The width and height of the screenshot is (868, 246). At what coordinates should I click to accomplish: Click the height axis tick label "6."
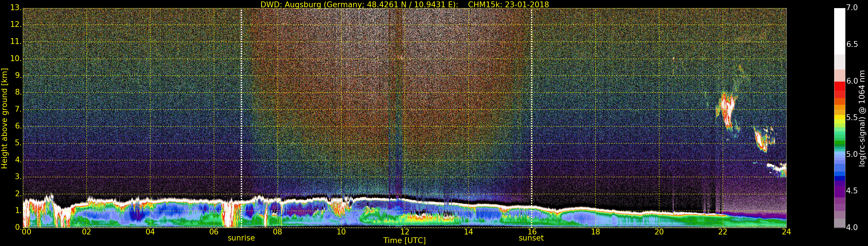pyautogui.click(x=18, y=126)
